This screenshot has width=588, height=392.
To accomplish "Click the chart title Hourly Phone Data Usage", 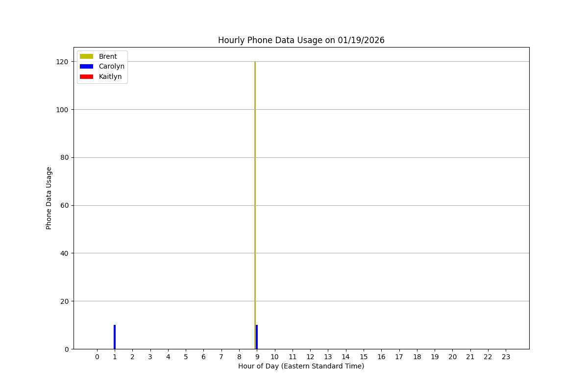I will coord(301,40).
